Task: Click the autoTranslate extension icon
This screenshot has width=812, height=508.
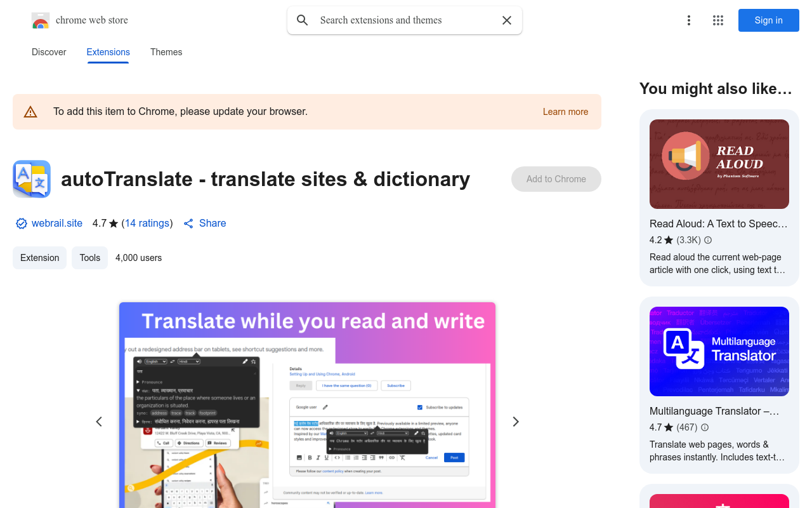Action: pyautogui.click(x=32, y=179)
